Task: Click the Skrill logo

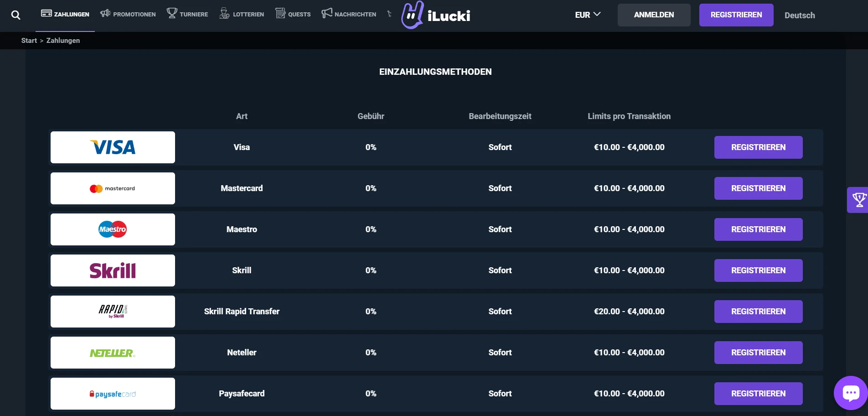Action: point(113,270)
